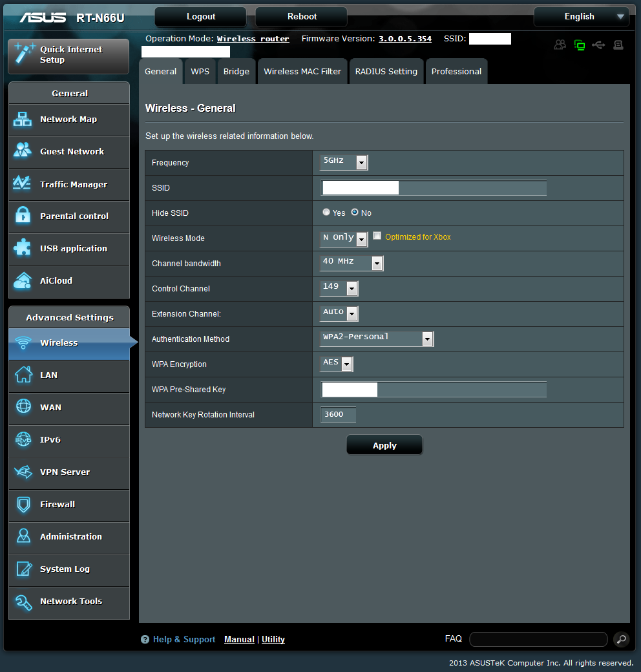Viewport: 641px width, 672px height.
Task: Click the Apply button
Action: coord(384,445)
